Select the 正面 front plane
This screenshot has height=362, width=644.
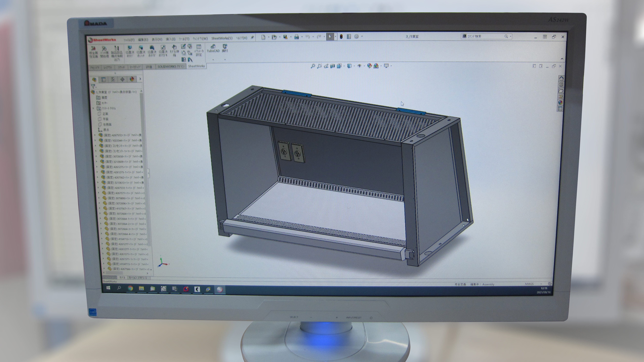pos(103,114)
